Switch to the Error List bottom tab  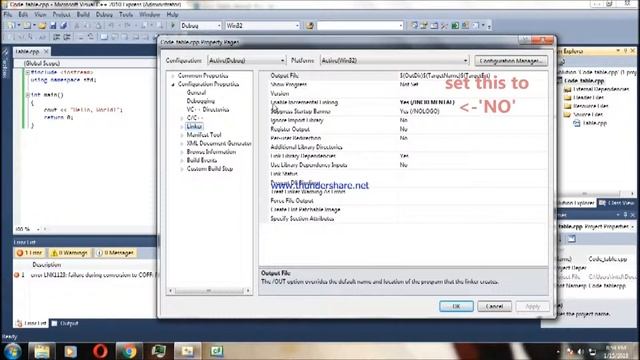point(31,323)
